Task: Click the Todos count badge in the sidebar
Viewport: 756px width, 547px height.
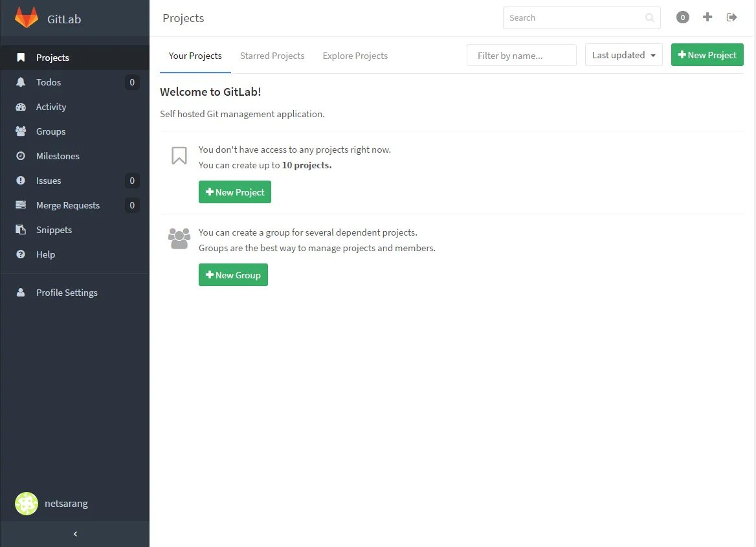Action: click(x=132, y=82)
